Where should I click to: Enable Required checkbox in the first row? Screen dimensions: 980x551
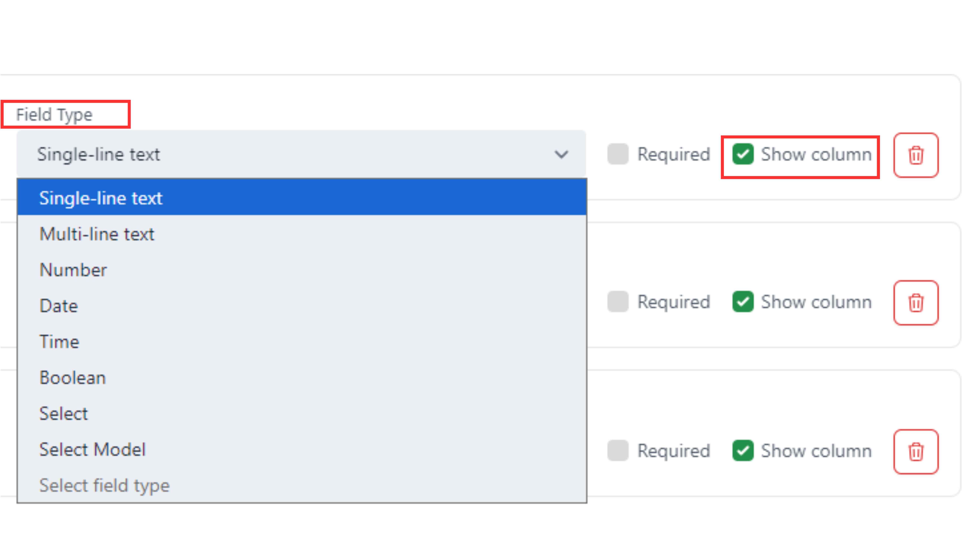click(x=618, y=154)
